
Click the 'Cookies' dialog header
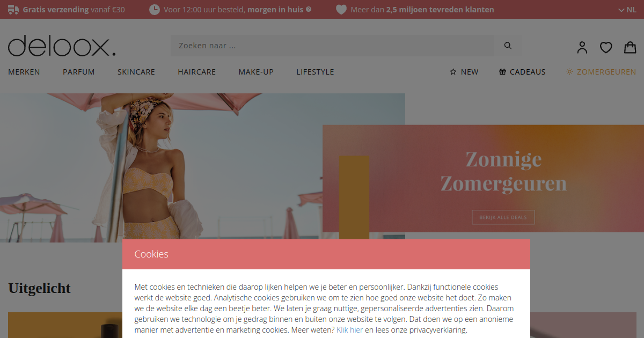(326, 254)
